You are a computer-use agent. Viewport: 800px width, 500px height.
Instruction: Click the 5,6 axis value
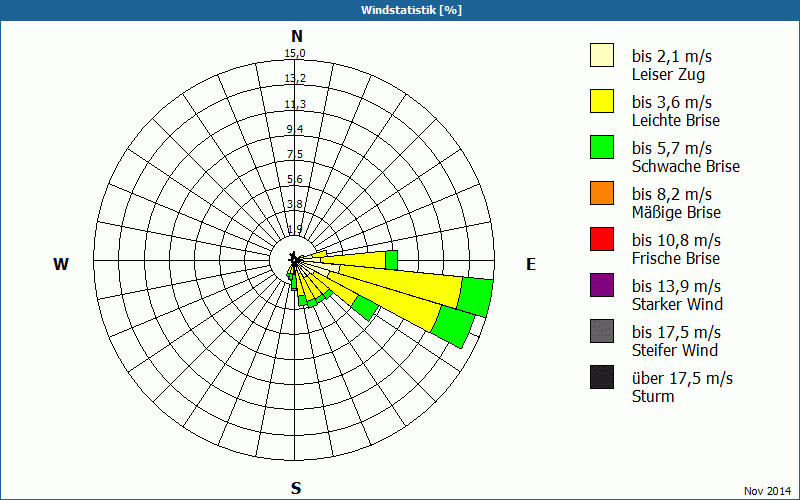295,179
